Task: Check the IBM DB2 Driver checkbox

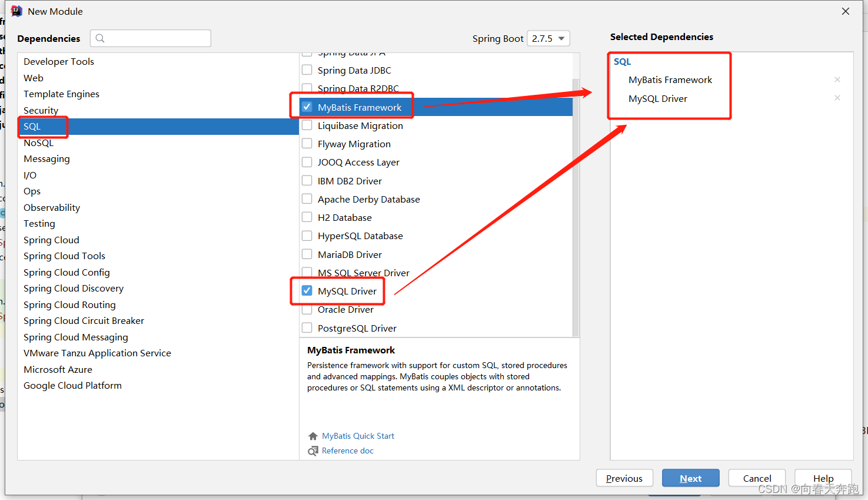Action: (x=307, y=181)
